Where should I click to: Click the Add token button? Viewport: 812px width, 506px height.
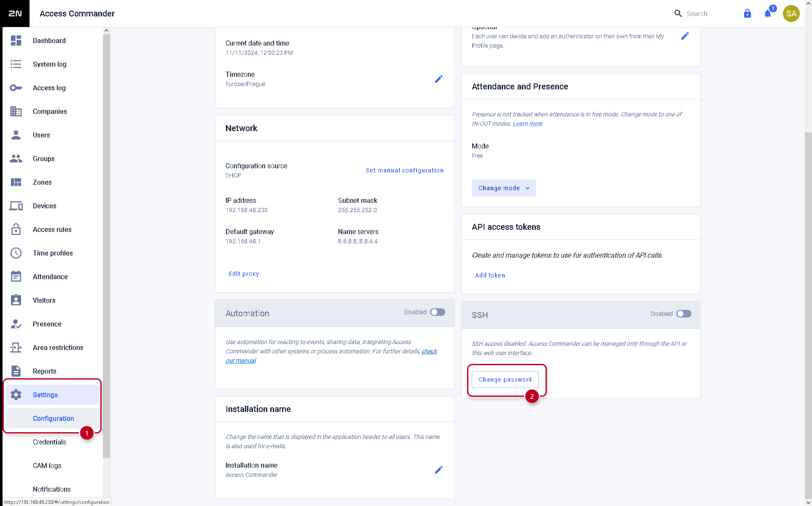click(490, 275)
